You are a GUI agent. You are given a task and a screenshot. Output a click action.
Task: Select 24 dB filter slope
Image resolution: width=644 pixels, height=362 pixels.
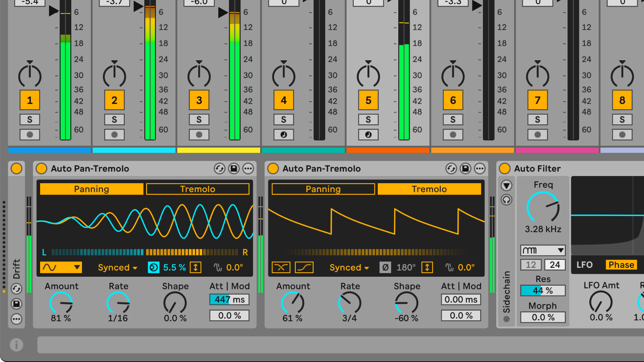pos(555,265)
